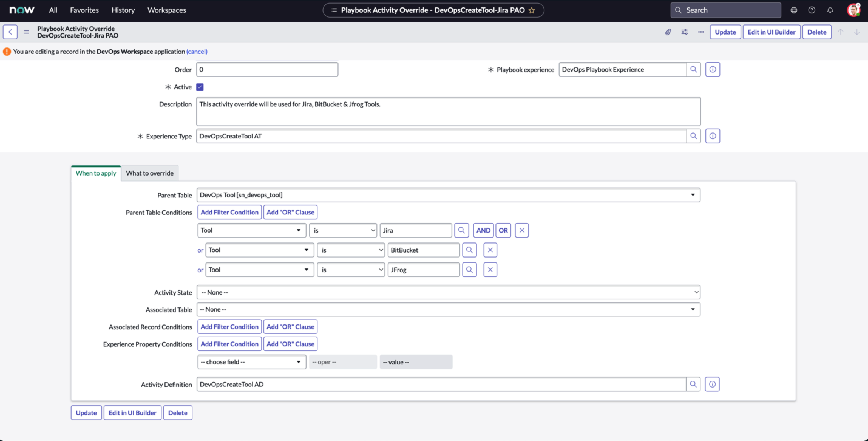Click into the Description text area
Image resolution: width=868 pixels, height=441 pixels.
coord(449,111)
